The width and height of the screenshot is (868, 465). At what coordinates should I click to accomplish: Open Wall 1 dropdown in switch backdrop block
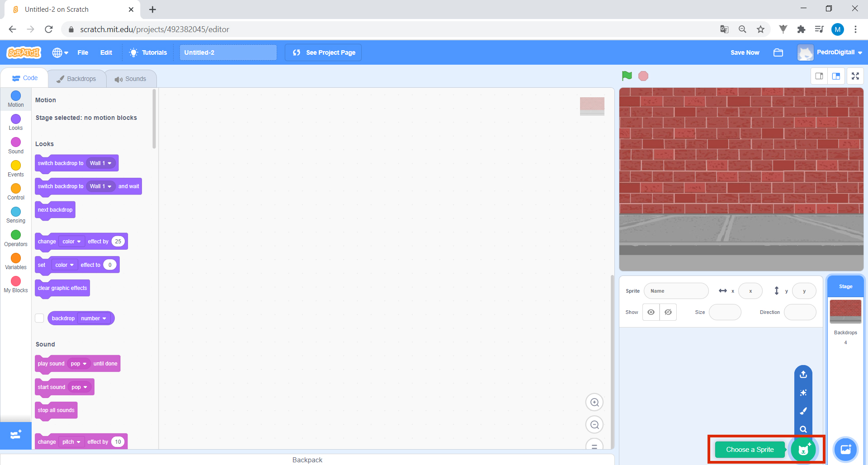pyautogui.click(x=100, y=163)
